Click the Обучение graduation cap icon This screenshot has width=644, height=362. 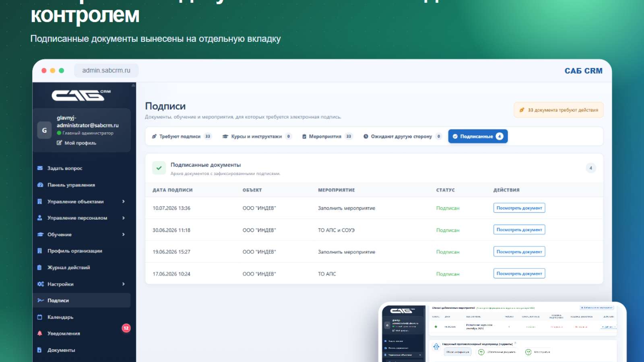click(40, 234)
